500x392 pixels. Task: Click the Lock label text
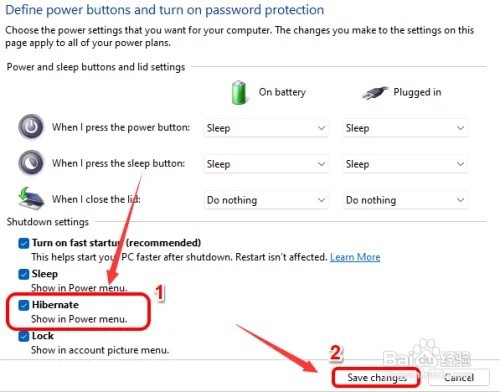pyautogui.click(x=43, y=336)
